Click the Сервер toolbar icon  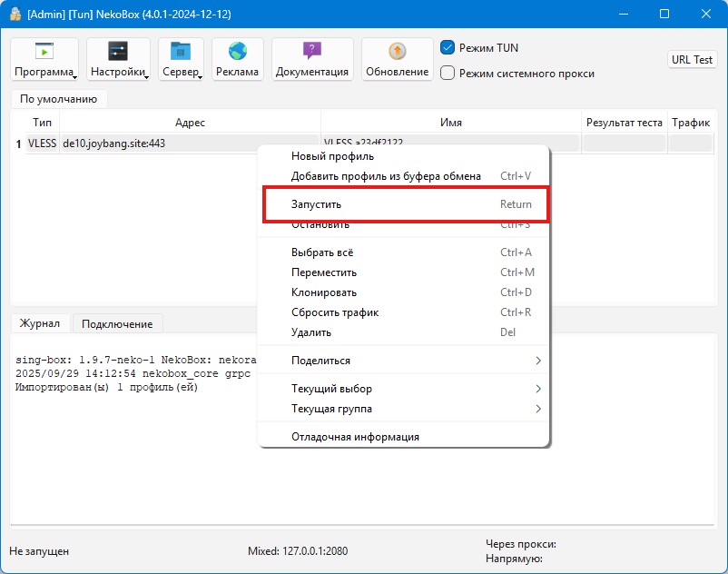point(181,52)
